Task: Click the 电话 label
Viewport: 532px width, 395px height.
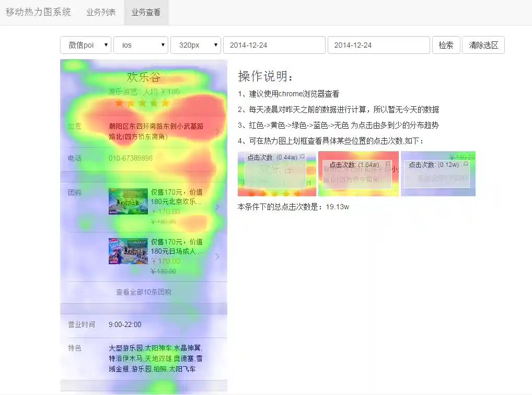Action: click(75, 158)
